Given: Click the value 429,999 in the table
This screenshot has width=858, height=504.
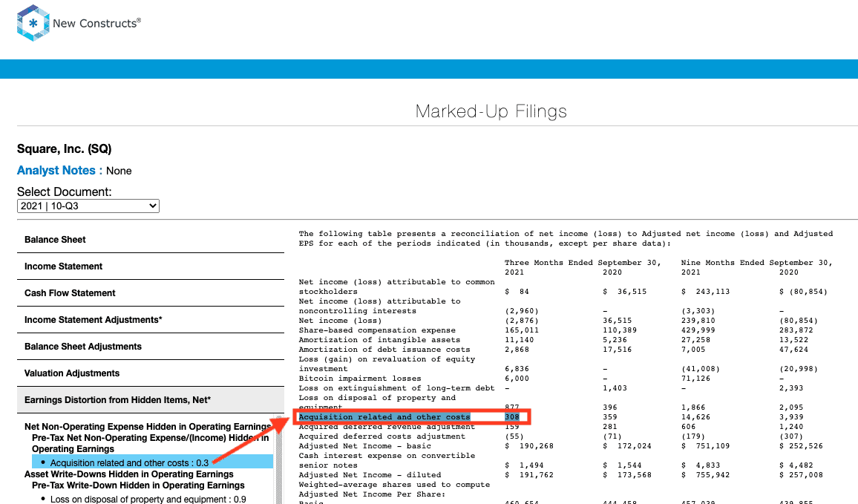Looking at the screenshot, I should click(698, 330).
